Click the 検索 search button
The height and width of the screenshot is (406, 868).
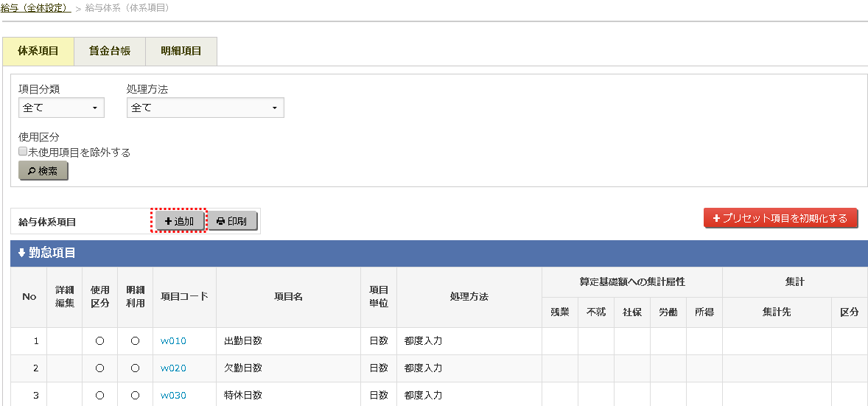(43, 171)
